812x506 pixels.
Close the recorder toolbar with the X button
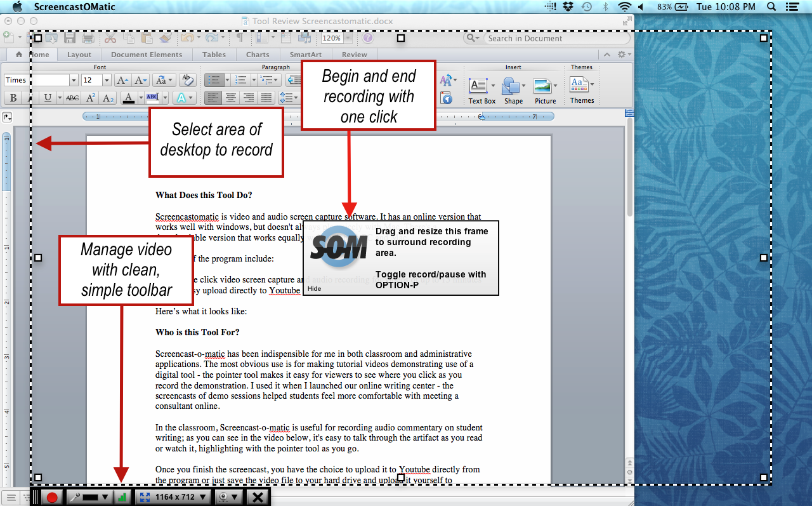(258, 497)
